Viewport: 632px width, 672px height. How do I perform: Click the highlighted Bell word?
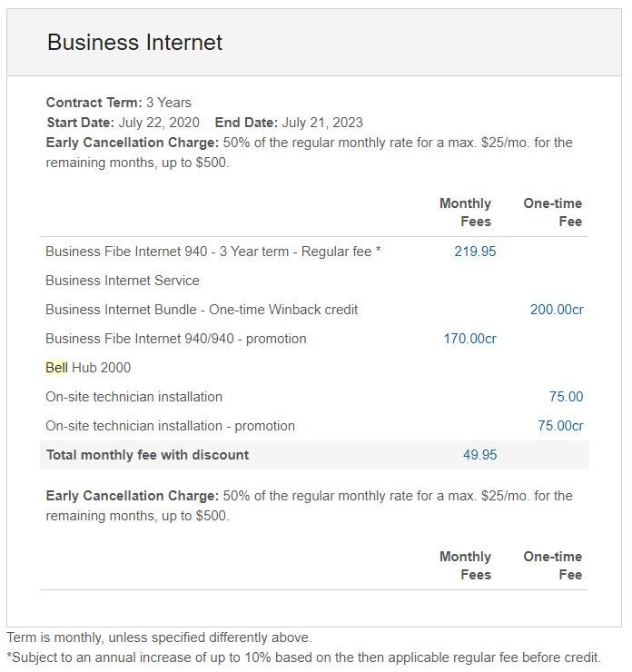(x=56, y=368)
